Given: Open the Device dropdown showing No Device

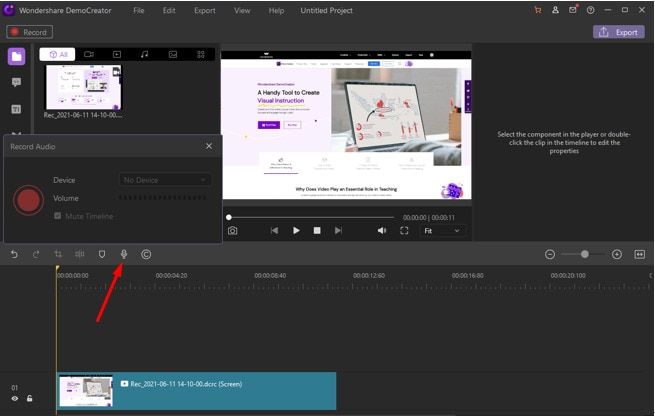Looking at the screenshot, I should tap(165, 180).
